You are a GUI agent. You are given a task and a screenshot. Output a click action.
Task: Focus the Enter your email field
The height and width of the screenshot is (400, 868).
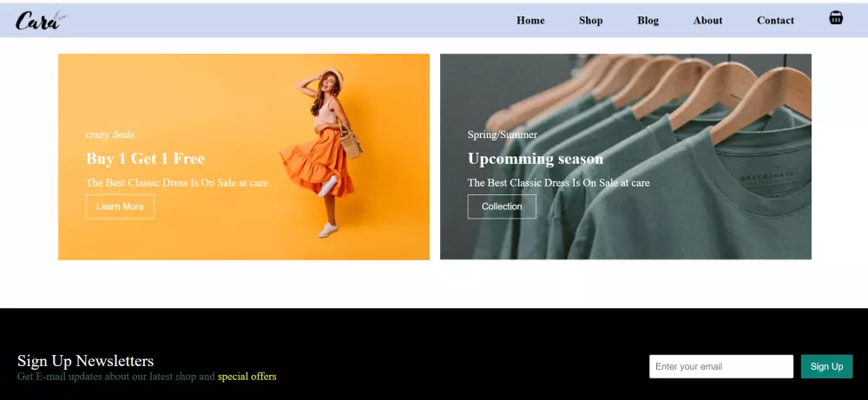720,366
